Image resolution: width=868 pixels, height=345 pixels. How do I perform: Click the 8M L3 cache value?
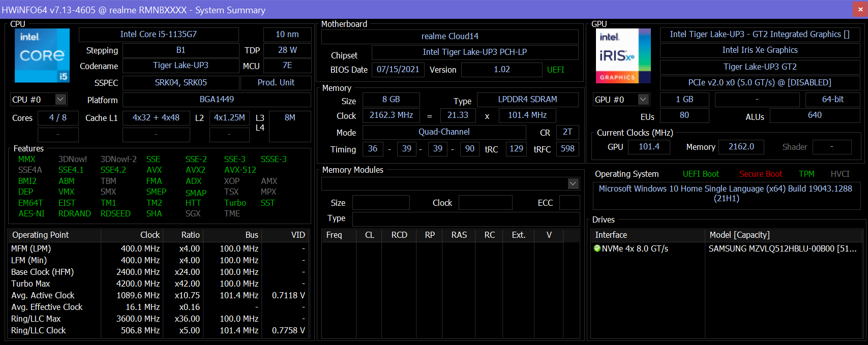pyautogui.click(x=290, y=126)
